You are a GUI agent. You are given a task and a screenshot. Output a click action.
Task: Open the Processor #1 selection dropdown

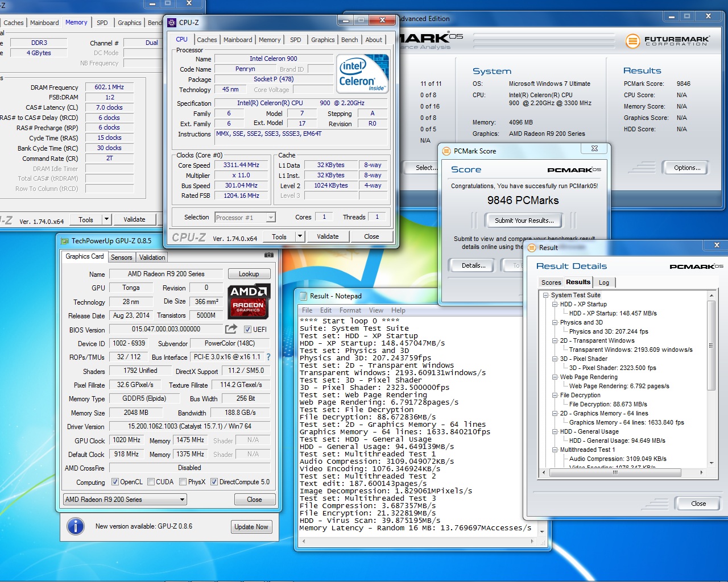(271, 218)
